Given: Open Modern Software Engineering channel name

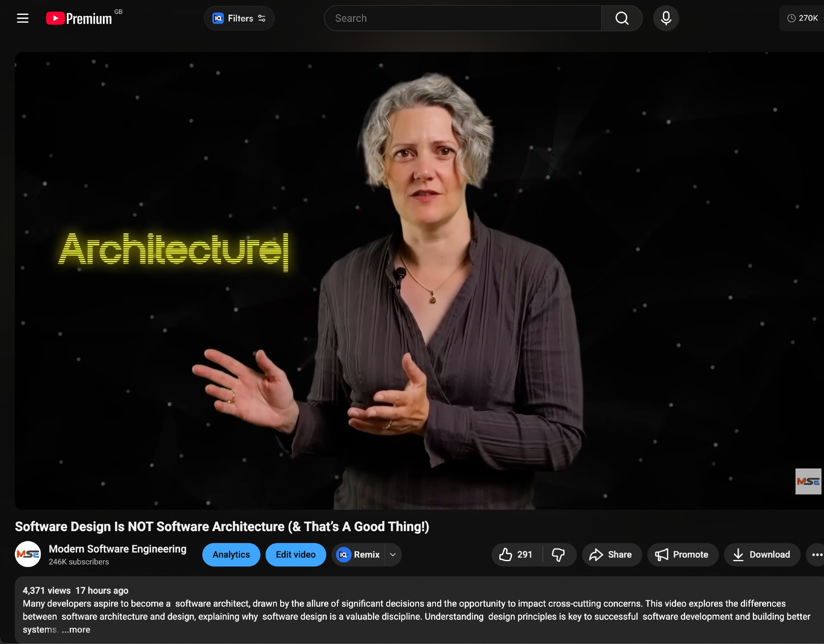Looking at the screenshot, I should (x=117, y=549).
